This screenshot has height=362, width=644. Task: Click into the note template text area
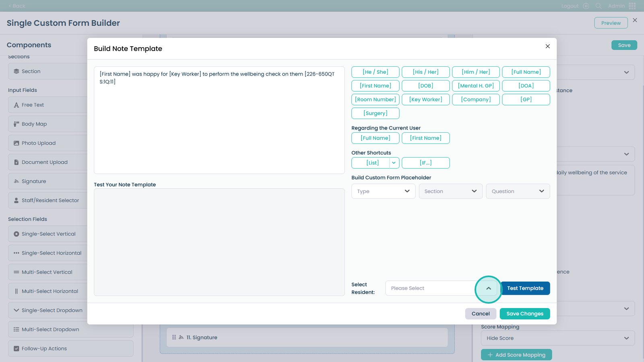tap(219, 120)
